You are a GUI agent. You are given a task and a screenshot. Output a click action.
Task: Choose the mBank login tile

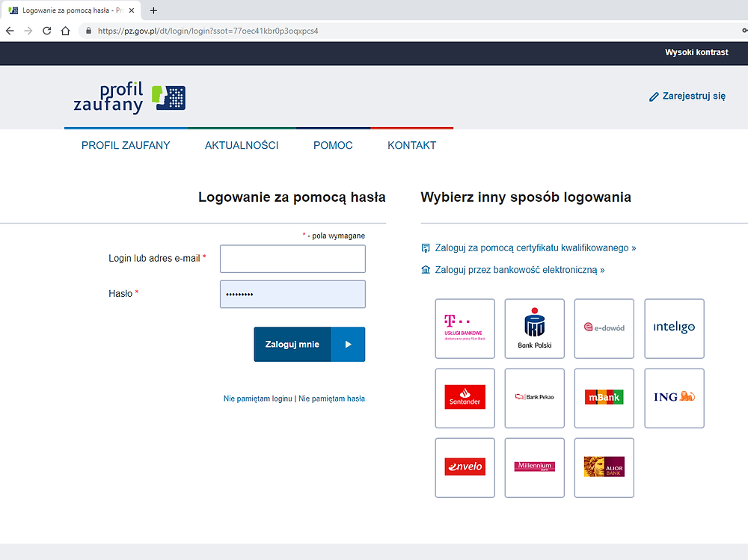click(604, 399)
